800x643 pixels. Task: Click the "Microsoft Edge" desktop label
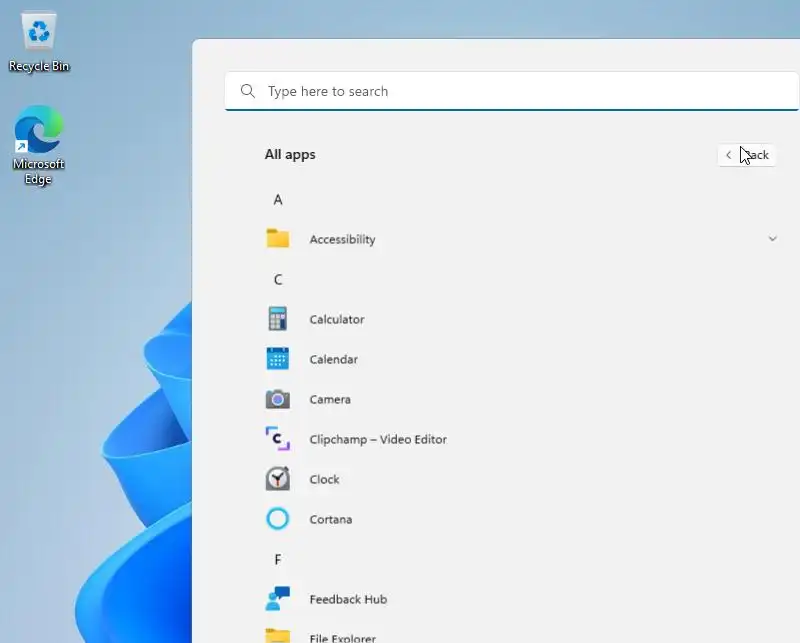click(39, 171)
